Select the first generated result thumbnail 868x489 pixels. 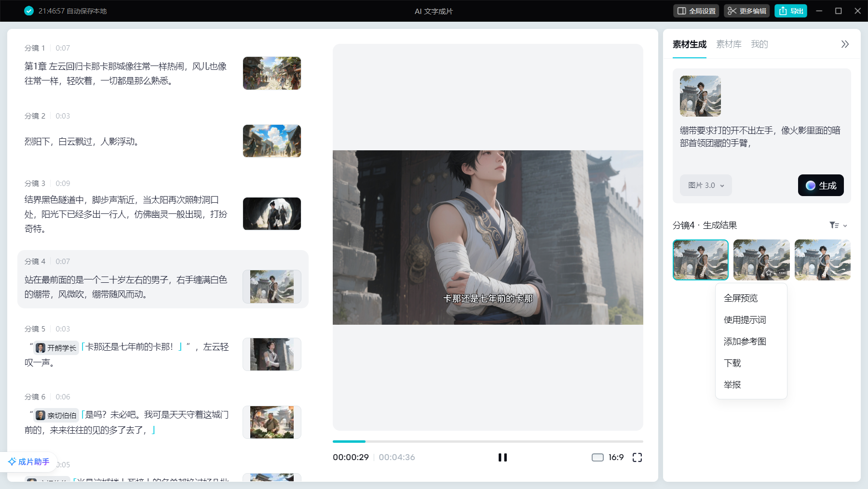tap(701, 260)
